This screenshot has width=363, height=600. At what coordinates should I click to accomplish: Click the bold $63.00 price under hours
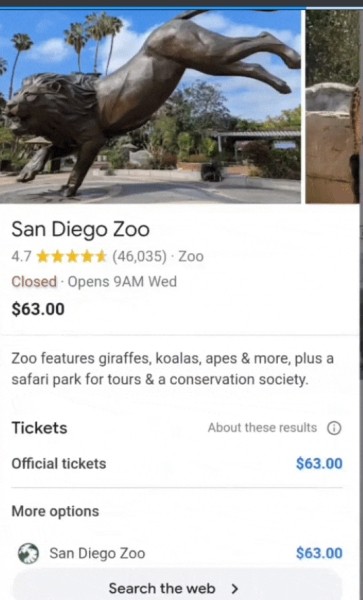coord(38,309)
